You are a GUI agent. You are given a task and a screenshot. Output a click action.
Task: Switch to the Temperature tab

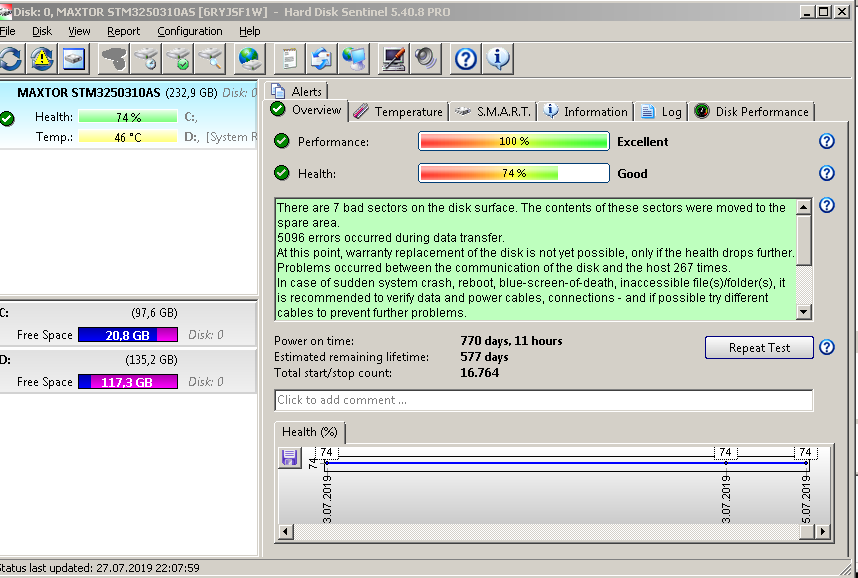[398, 112]
